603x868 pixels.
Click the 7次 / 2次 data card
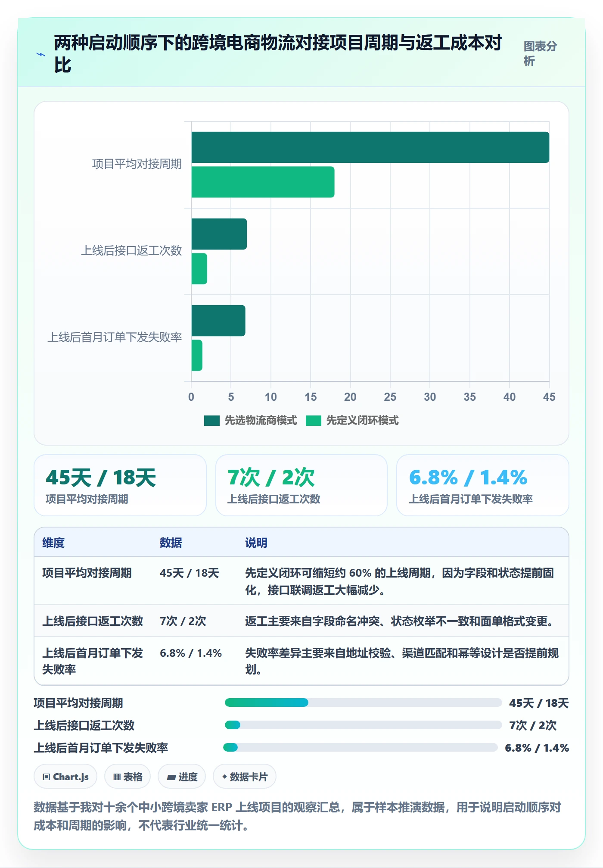(x=301, y=485)
